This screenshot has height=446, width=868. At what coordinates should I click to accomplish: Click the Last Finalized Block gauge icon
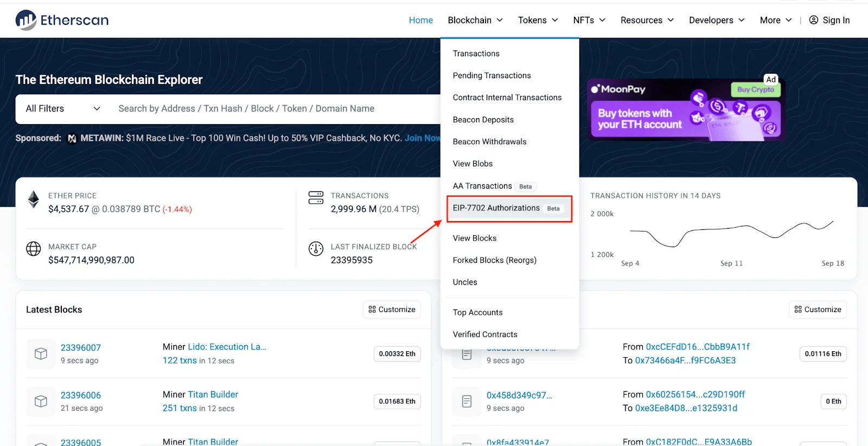(x=316, y=249)
